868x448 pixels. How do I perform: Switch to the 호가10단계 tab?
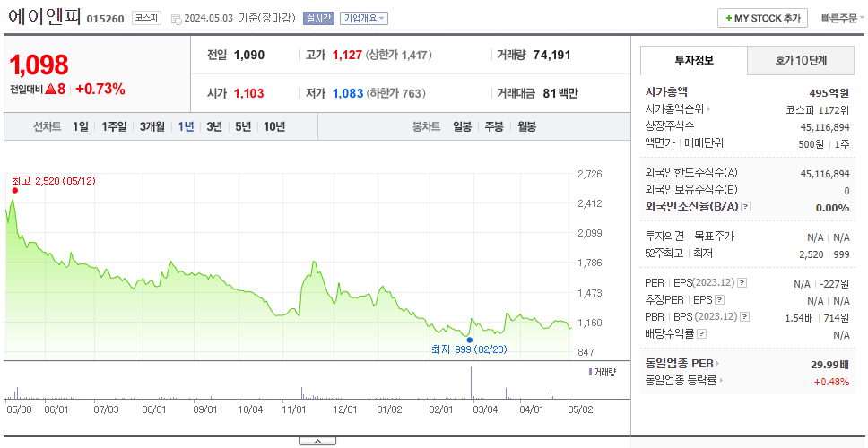[801, 60]
